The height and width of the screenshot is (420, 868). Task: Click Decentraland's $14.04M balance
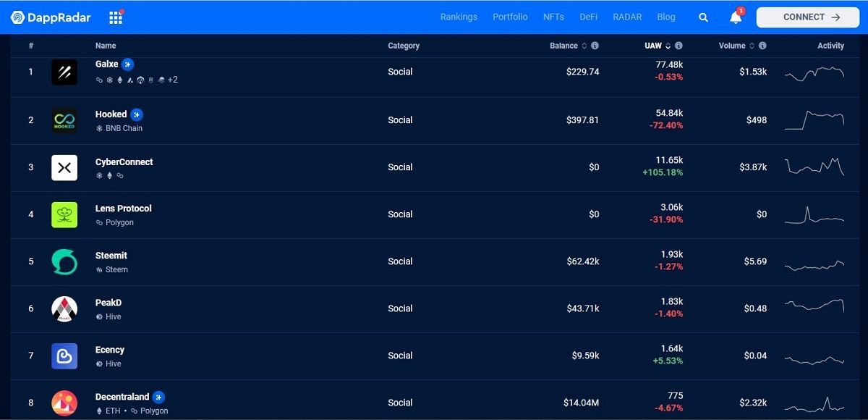click(x=582, y=403)
